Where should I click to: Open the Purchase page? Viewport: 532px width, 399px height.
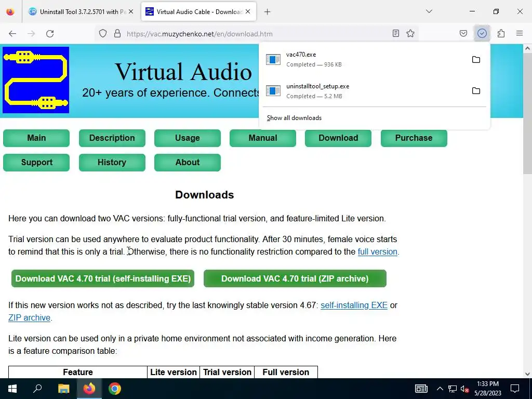click(x=414, y=138)
